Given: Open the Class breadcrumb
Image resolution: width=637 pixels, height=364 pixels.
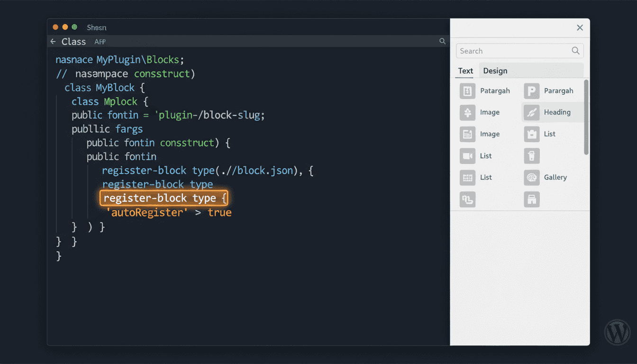Looking at the screenshot, I should [x=73, y=42].
